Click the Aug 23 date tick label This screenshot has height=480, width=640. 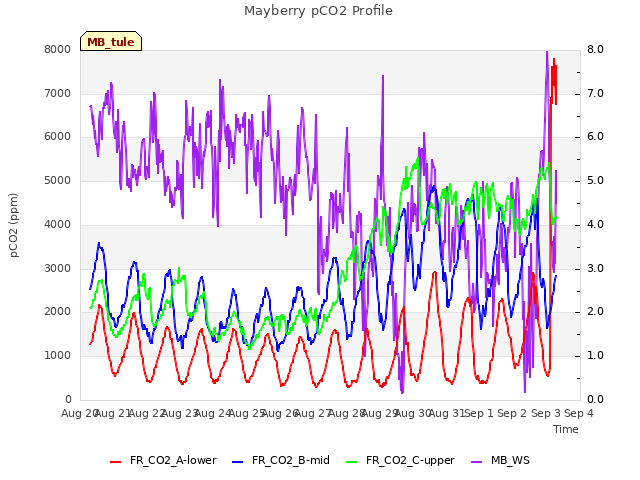tap(180, 413)
